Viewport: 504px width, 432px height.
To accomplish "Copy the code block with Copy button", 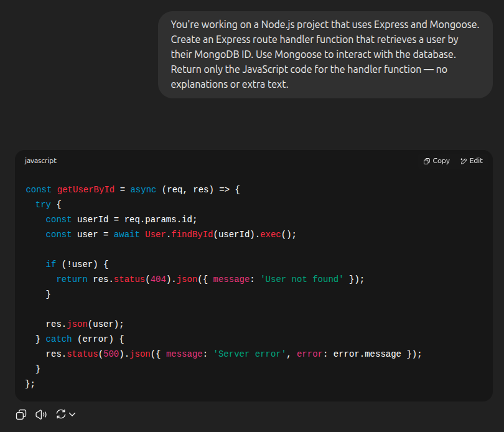I will tap(437, 161).
